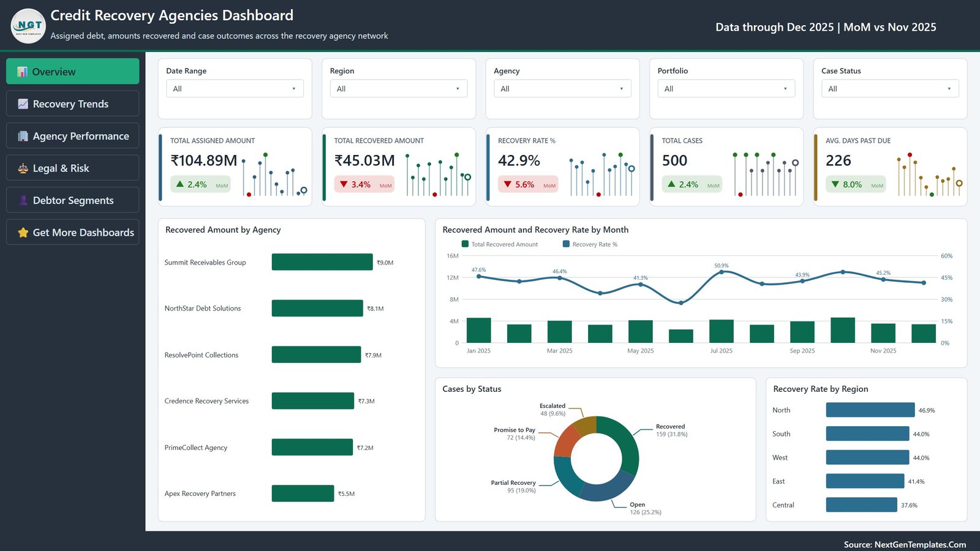Click the Escalated donut slice

pyautogui.click(x=586, y=425)
